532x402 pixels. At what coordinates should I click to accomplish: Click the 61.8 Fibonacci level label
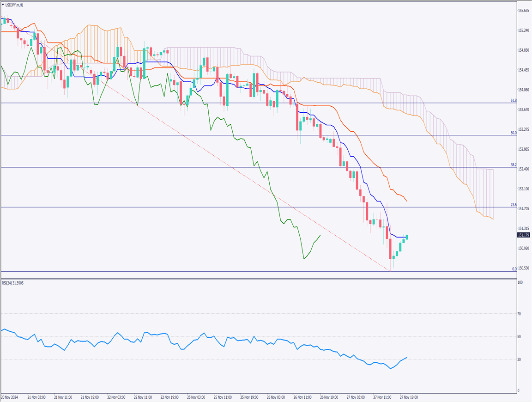(513, 100)
